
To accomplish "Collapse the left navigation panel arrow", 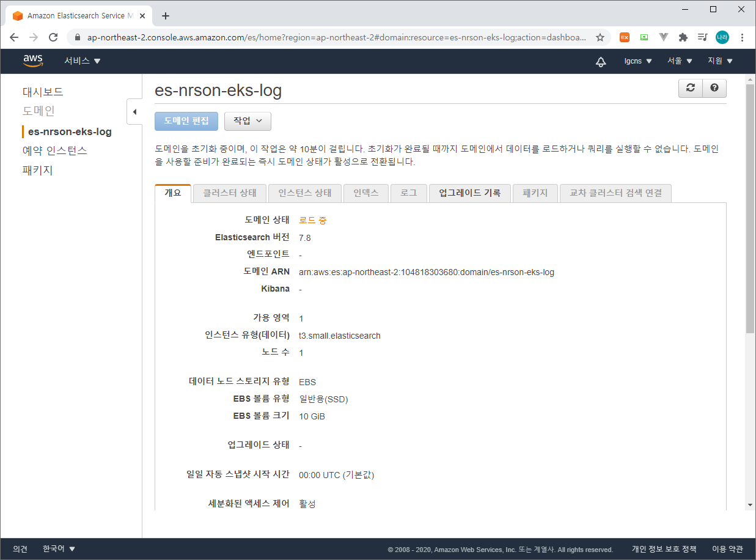I will tap(134, 112).
